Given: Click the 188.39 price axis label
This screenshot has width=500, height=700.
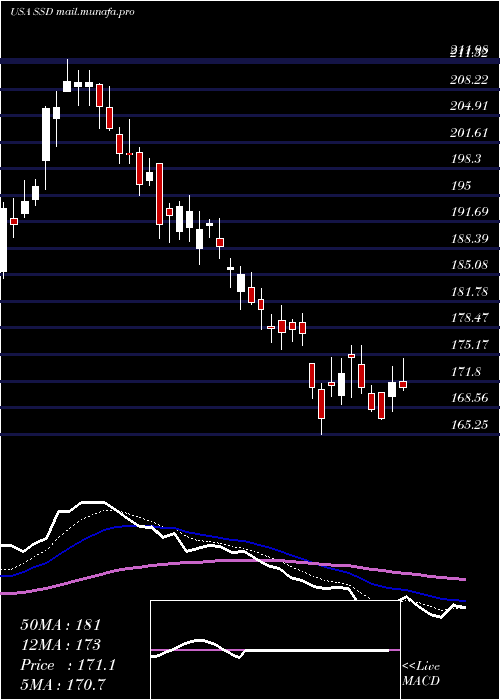Looking at the screenshot, I should point(469,239).
